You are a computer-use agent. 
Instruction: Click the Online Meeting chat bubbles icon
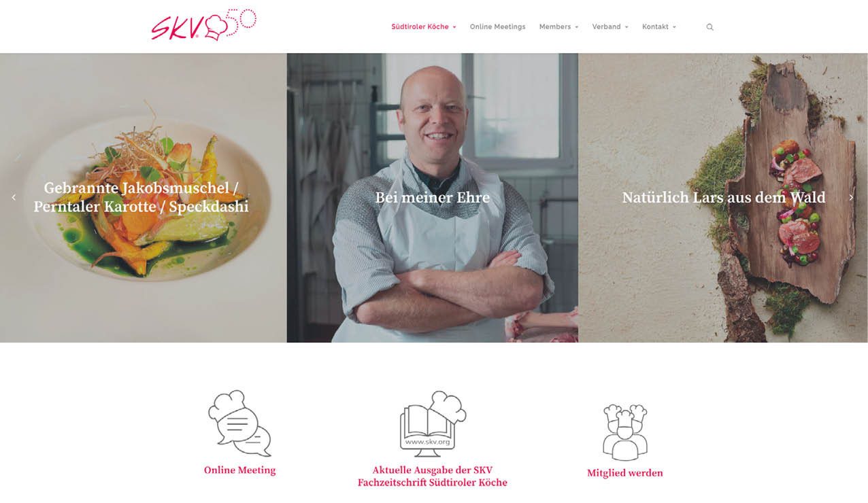click(x=239, y=423)
